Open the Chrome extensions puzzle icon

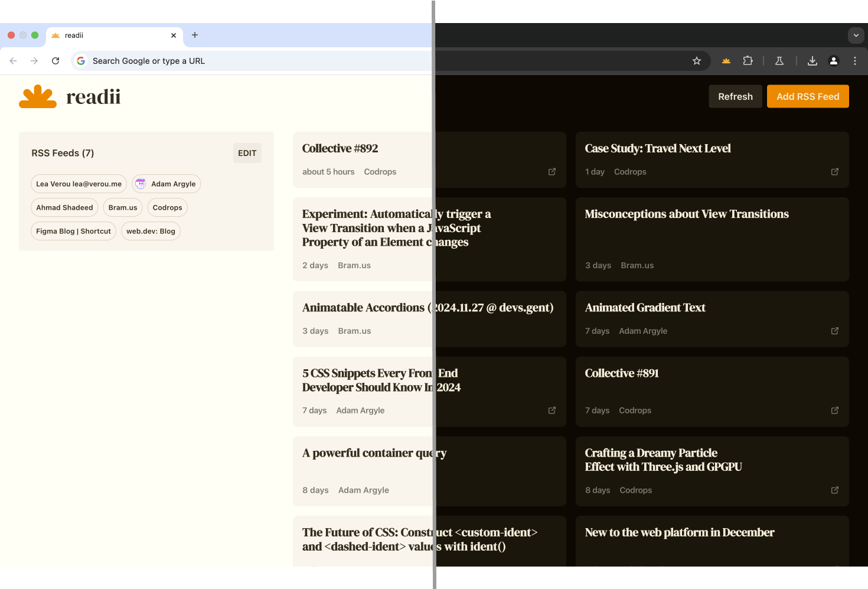[748, 60]
